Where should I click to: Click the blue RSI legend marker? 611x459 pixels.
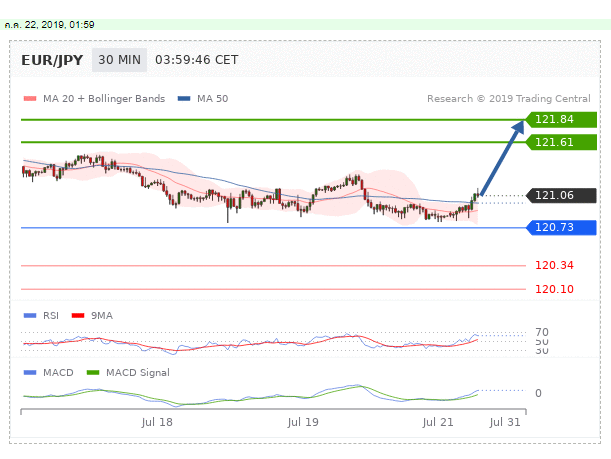click(30, 315)
